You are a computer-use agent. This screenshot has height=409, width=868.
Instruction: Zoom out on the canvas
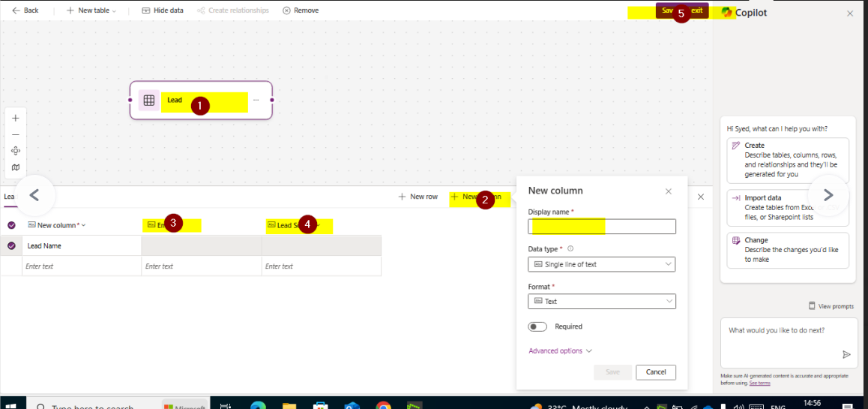(x=16, y=134)
